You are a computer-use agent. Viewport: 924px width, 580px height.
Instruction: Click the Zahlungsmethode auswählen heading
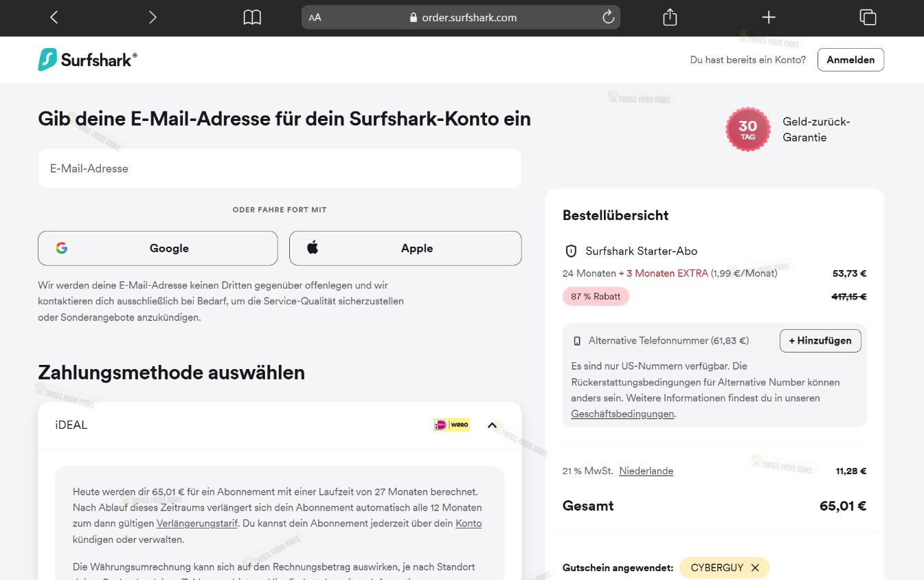point(172,372)
